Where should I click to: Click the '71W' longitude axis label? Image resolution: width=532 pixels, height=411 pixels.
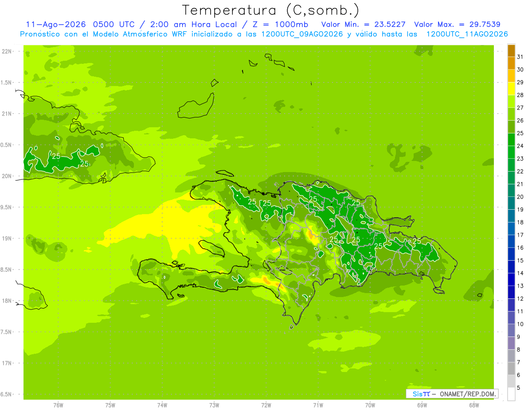pyautogui.click(x=318, y=405)
